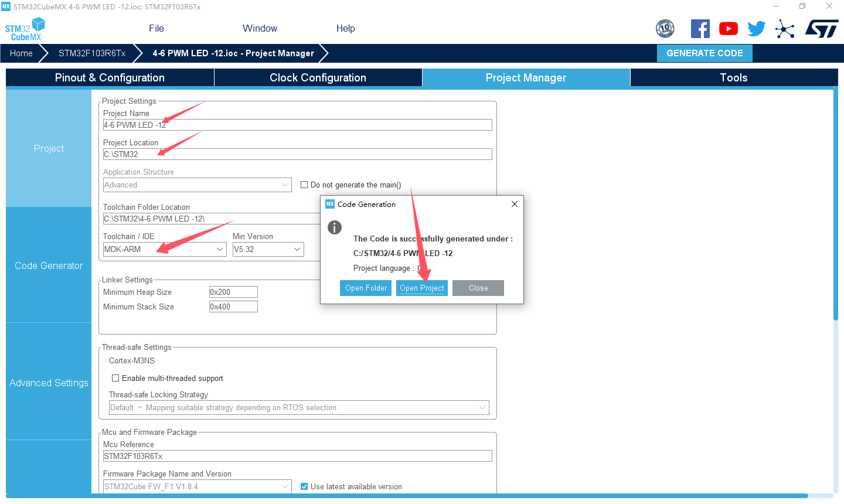Image resolution: width=844 pixels, height=504 pixels.
Task: Select the Project side tab
Action: 49,148
